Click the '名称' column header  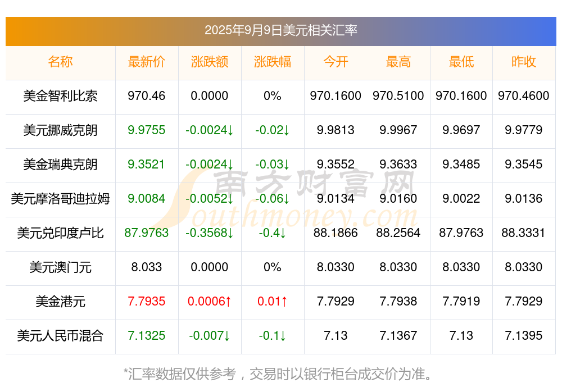(60, 62)
